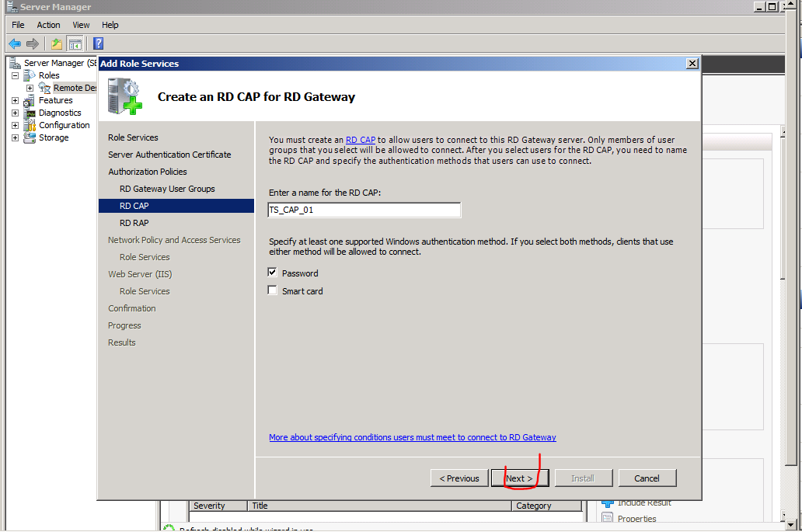The width and height of the screenshot is (802, 532).
Task: Click the Results wizard step
Action: tap(122, 343)
